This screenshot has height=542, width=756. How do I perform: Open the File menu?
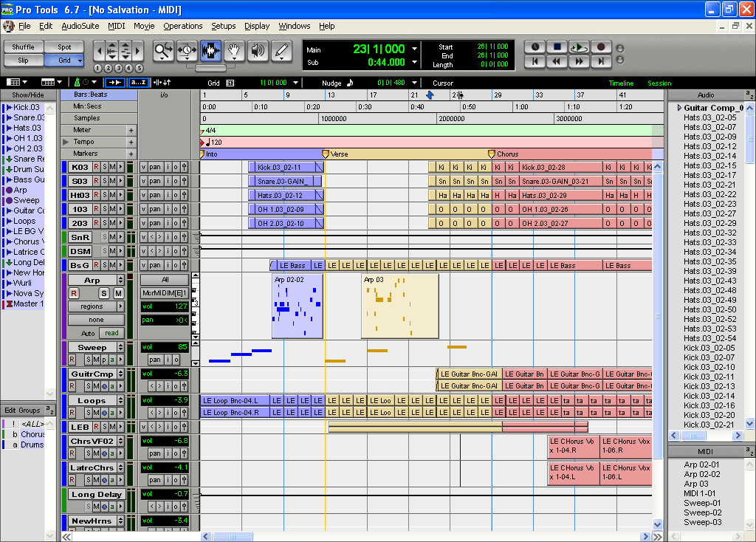click(x=24, y=26)
